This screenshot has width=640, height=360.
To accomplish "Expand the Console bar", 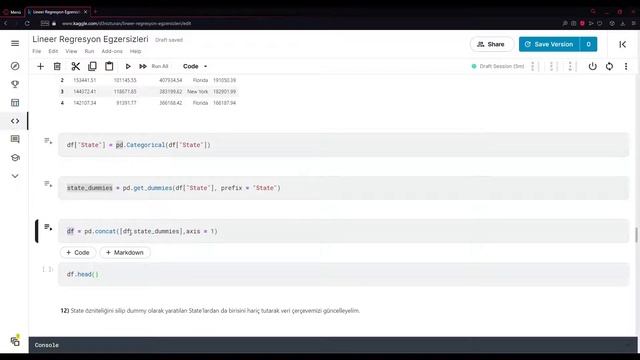I will tap(333, 345).
